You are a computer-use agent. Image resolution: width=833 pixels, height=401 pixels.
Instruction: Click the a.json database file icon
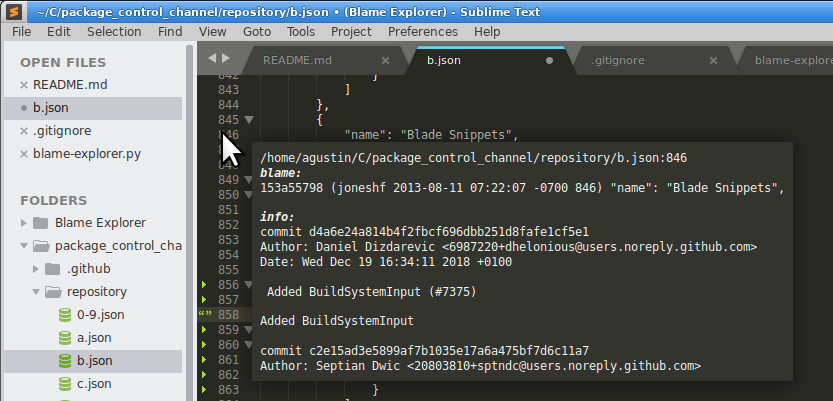[x=64, y=338]
